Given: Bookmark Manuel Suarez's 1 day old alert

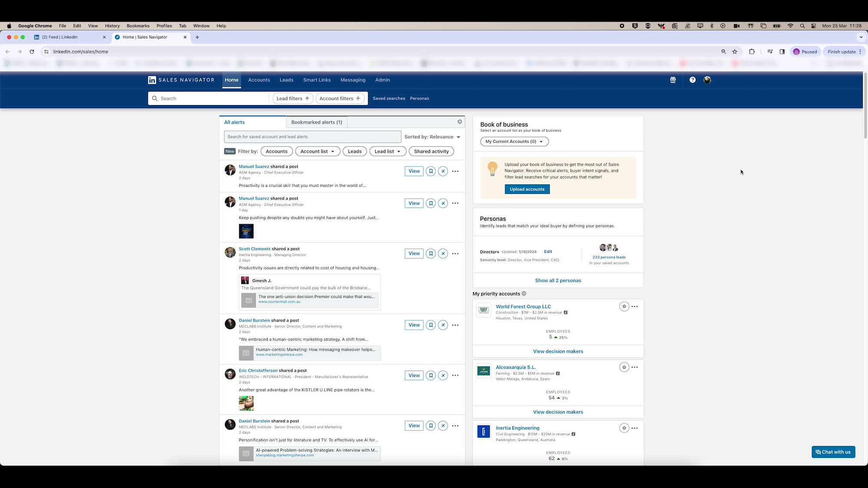Looking at the screenshot, I should [x=431, y=203].
